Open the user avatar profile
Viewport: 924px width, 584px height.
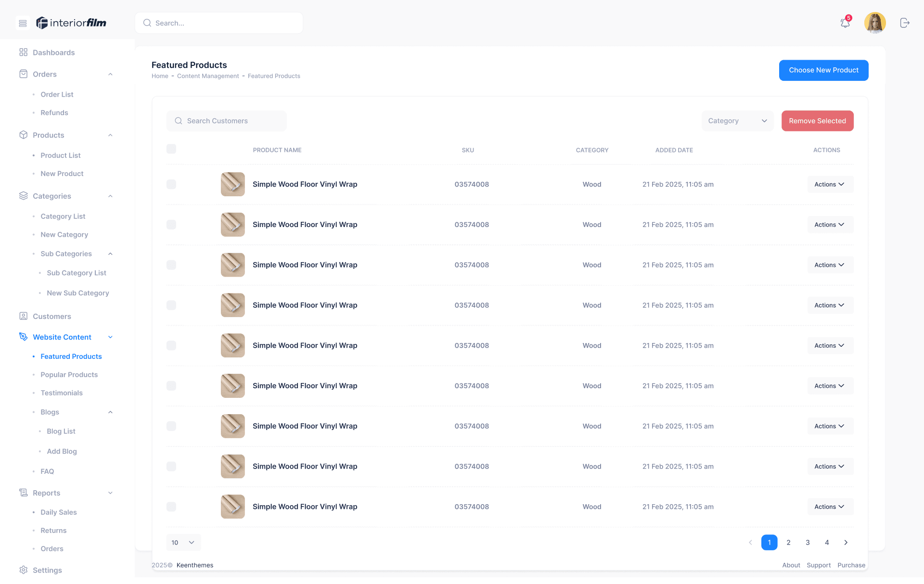click(x=875, y=23)
